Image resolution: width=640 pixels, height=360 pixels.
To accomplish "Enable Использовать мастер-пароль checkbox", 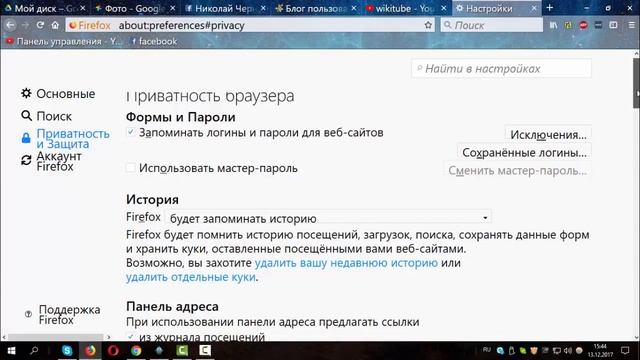I will click(x=130, y=167).
